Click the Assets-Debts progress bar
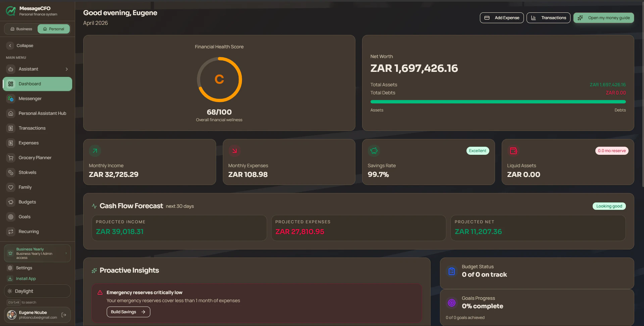 (498, 102)
